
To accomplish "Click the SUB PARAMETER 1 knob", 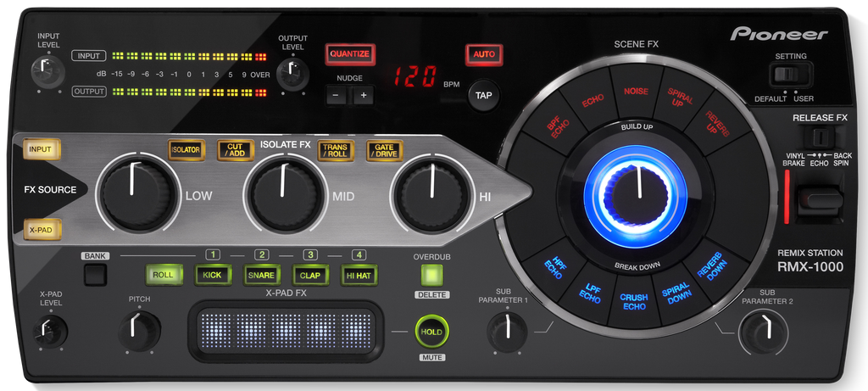I will (507, 332).
